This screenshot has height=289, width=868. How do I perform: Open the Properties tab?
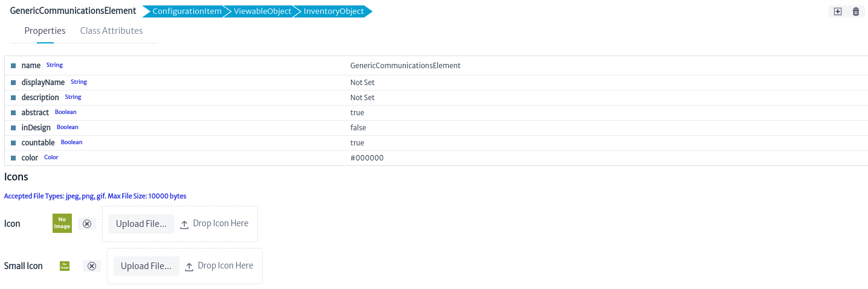pos(45,31)
